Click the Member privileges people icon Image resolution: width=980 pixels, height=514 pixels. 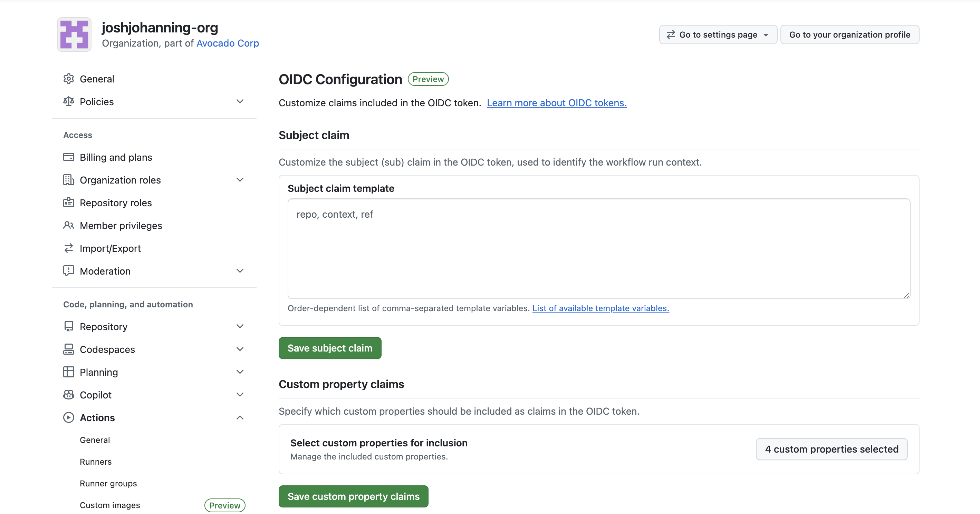point(68,226)
